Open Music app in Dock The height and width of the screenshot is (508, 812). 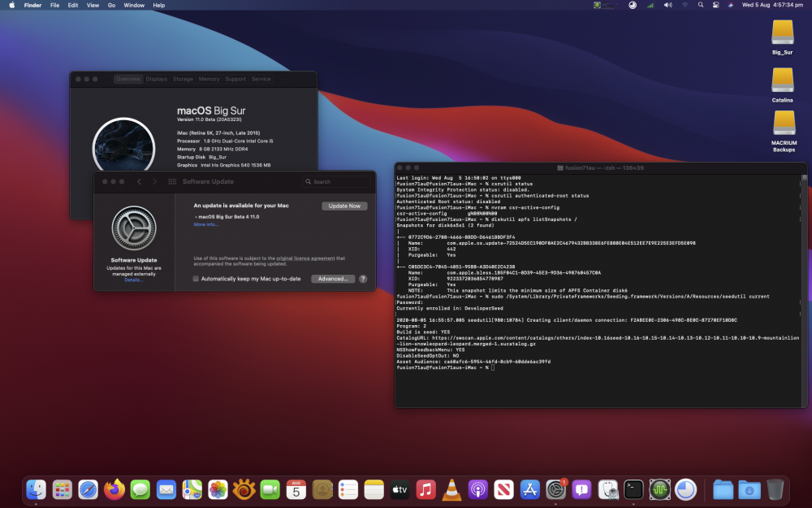(425, 489)
